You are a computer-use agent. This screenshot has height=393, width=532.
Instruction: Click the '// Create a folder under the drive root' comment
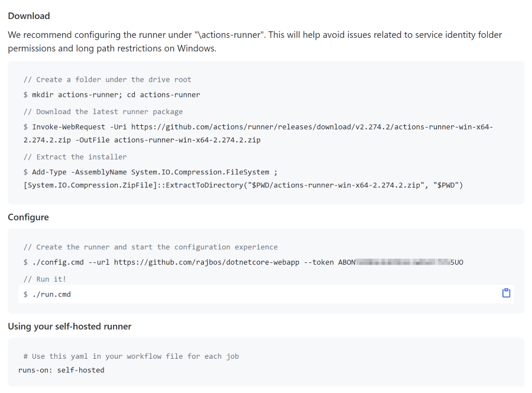(107, 79)
